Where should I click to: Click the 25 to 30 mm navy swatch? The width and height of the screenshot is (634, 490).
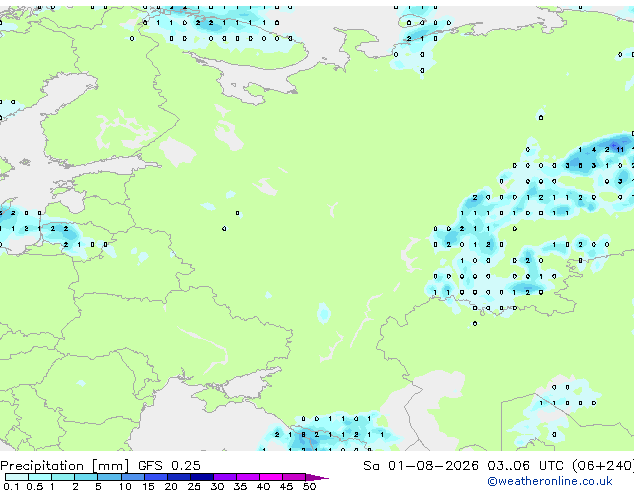click(202, 477)
